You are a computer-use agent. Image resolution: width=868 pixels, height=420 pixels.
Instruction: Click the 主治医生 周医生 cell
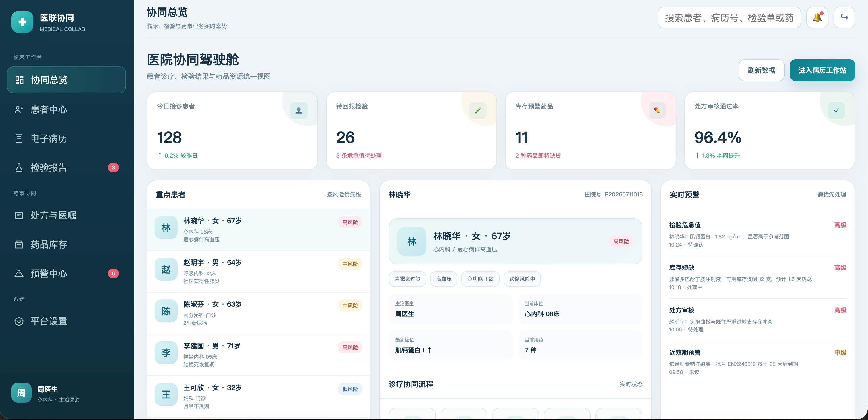[x=450, y=309]
